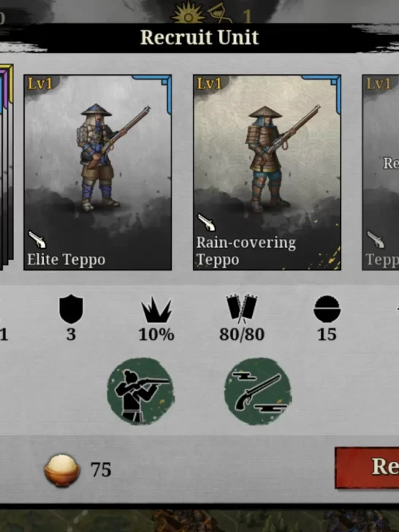Tap the shield defense stat icon
399x532 pixels.
click(x=71, y=309)
